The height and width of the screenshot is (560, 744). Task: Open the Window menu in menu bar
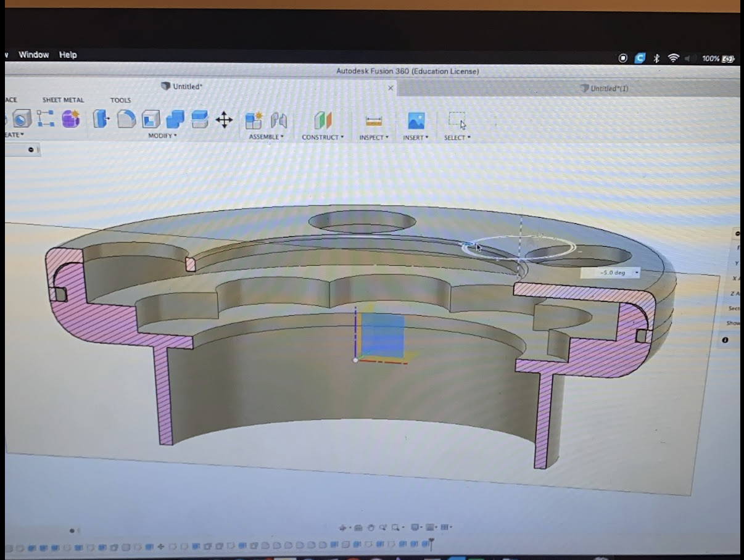coord(33,55)
